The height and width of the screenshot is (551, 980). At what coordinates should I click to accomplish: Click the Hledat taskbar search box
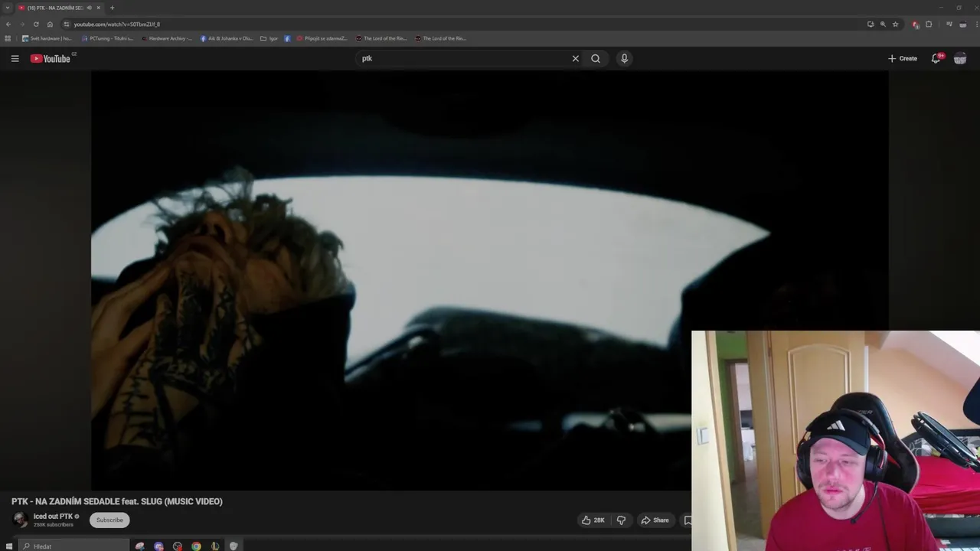[x=74, y=546]
